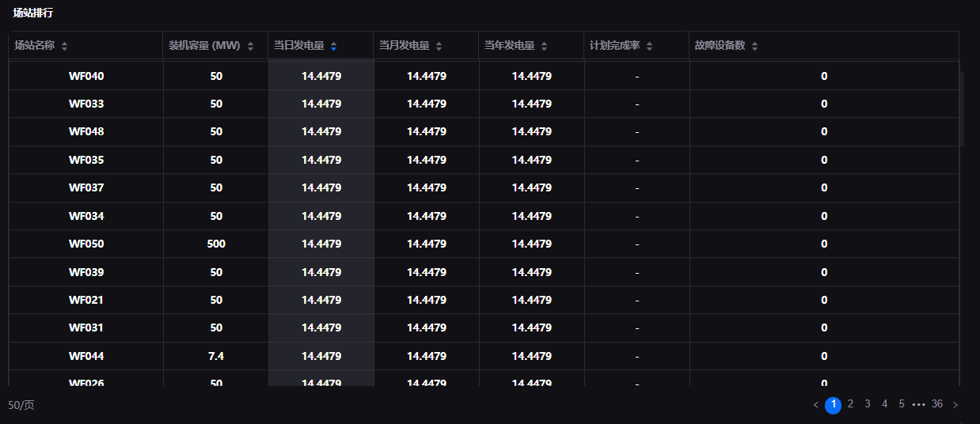Jump to last page 36

pyautogui.click(x=937, y=404)
